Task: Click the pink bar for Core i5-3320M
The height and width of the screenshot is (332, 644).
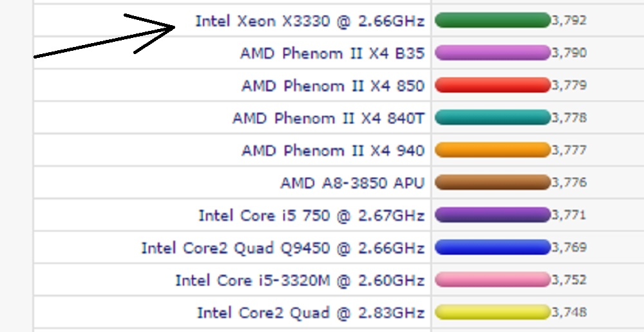Action: [x=493, y=280]
